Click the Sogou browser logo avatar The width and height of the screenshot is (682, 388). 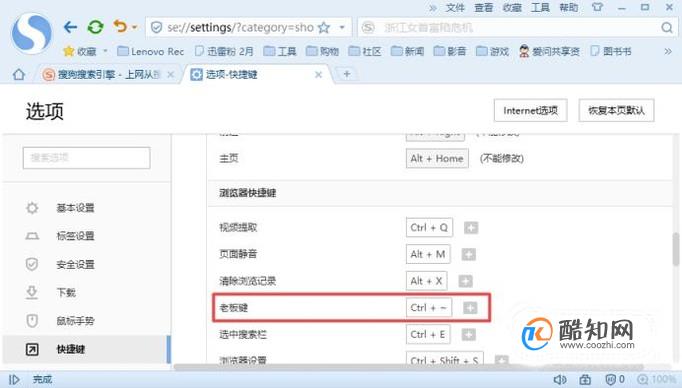tap(31, 33)
